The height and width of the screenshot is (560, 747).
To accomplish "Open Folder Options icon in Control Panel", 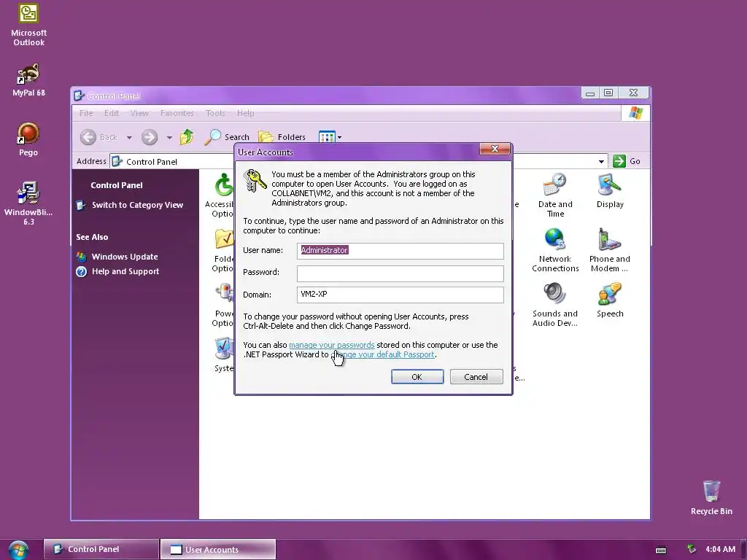I will (x=223, y=250).
